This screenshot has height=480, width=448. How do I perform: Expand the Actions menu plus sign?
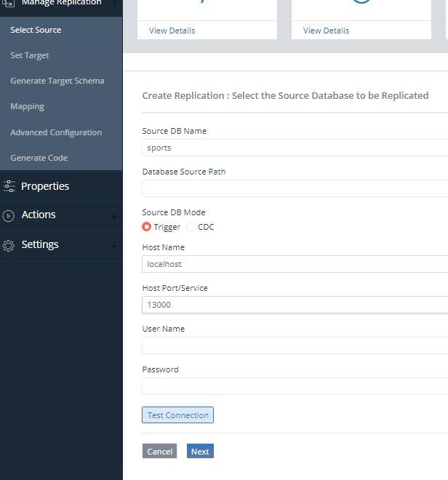[x=113, y=217]
